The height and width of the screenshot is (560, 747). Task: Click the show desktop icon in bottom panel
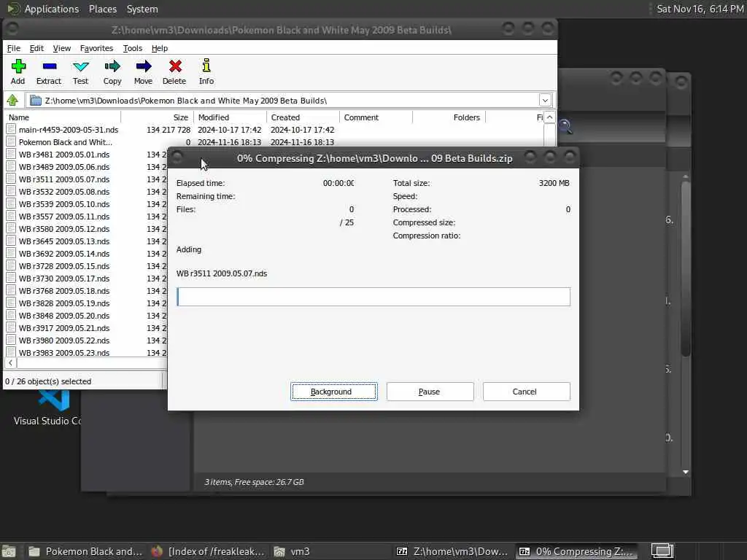(9, 551)
